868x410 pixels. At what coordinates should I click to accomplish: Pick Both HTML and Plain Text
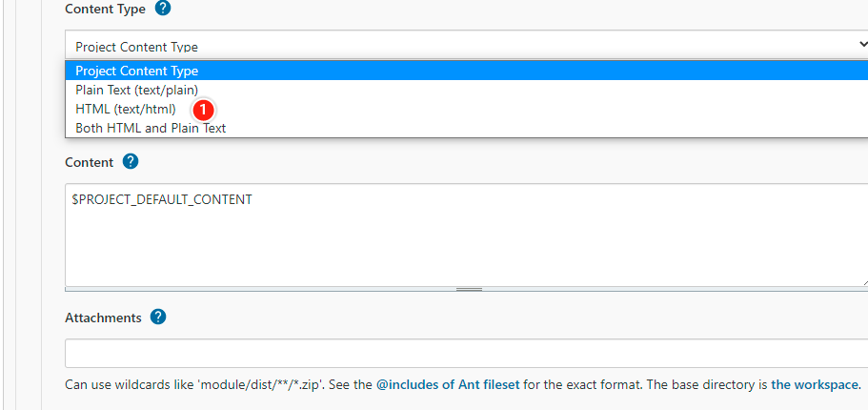(x=151, y=128)
